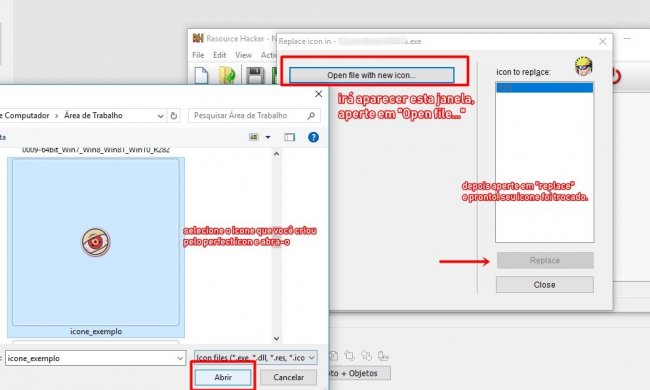The width and height of the screenshot is (650, 390).
Task: Select the icone_exemplo thumbnail
Action: (x=96, y=247)
